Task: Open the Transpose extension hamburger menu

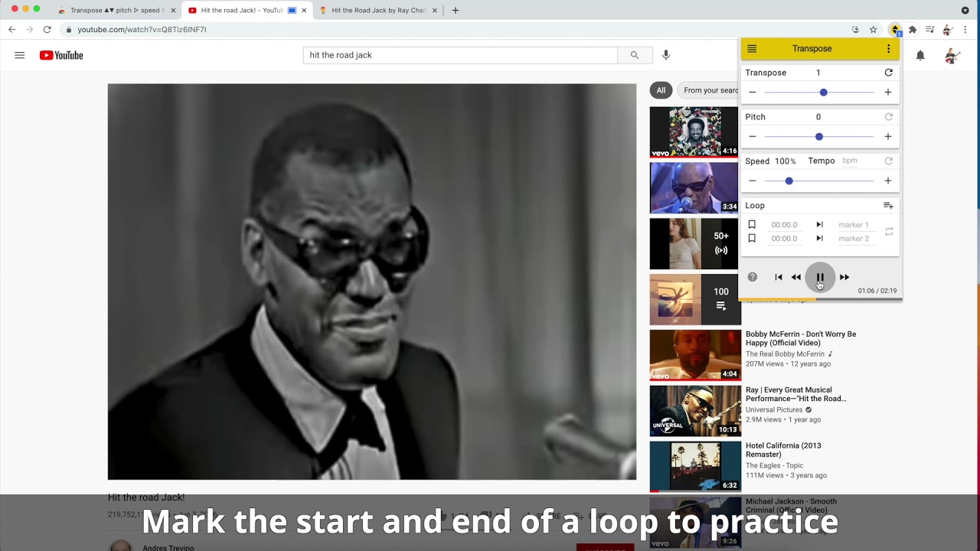Action: (x=752, y=48)
